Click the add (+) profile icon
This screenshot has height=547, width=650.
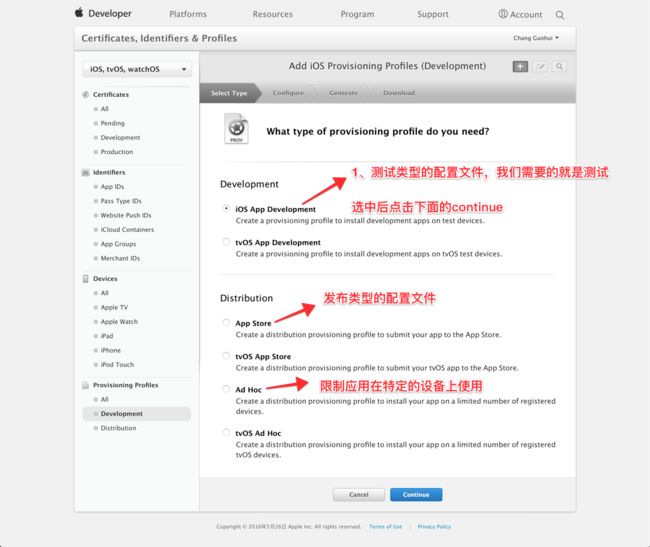pos(520,66)
